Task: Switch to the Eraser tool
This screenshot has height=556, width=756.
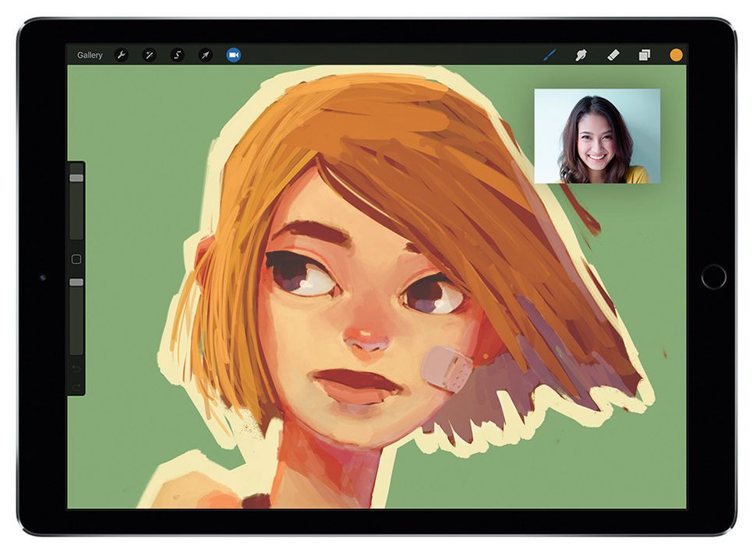Action: tap(613, 55)
